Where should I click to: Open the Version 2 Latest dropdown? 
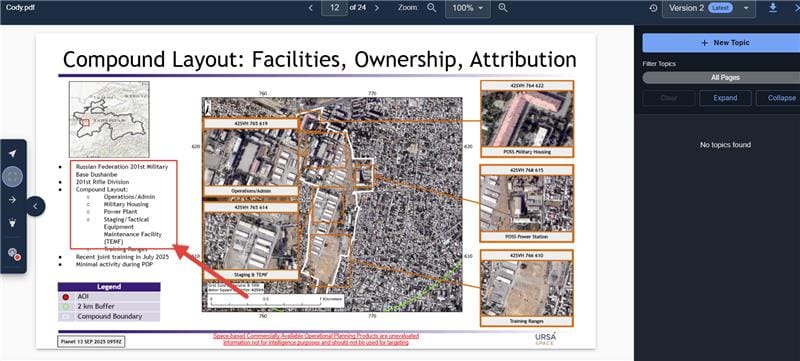(709, 8)
